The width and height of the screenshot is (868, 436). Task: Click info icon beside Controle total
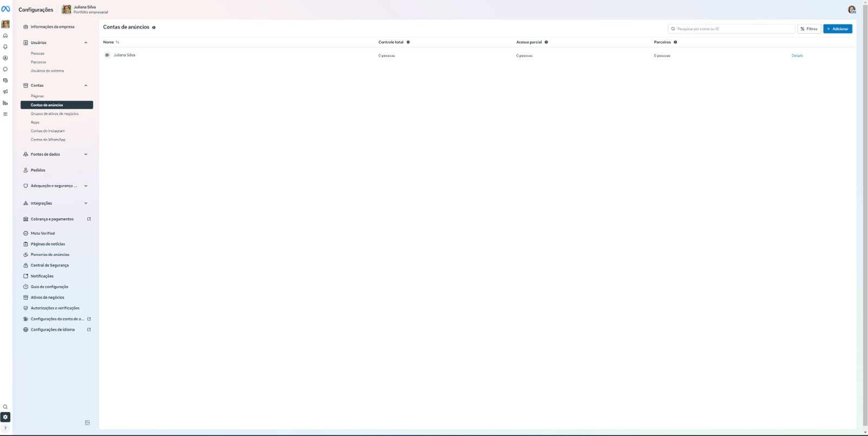tap(408, 42)
